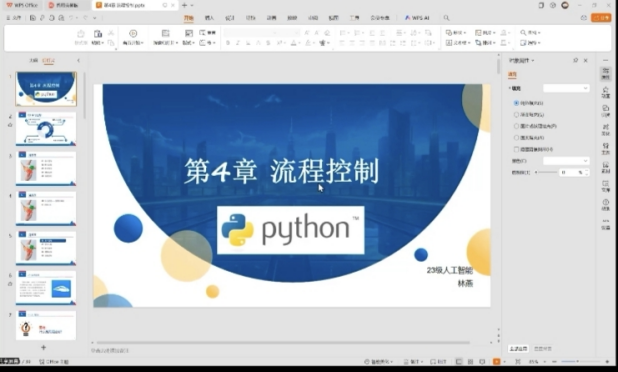
Task: Pin the object properties panel
Action: 575,60
